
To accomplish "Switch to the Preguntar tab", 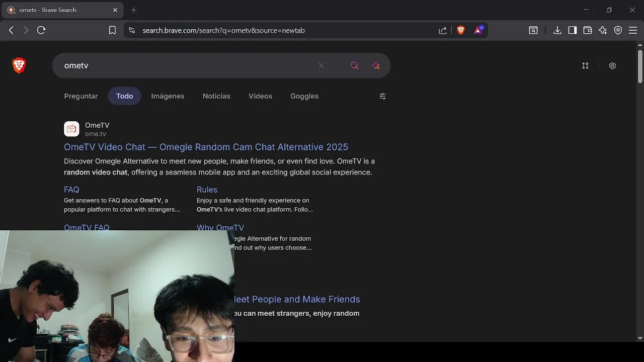I will [81, 96].
